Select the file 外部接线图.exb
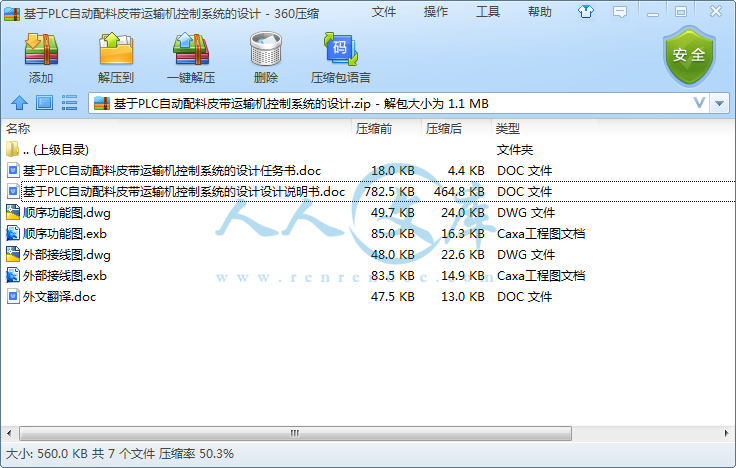 (368, 276)
